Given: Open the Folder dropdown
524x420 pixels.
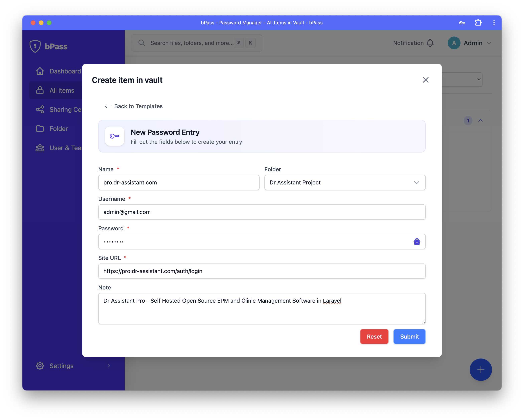Looking at the screenshot, I should pyautogui.click(x=345, y=182).
